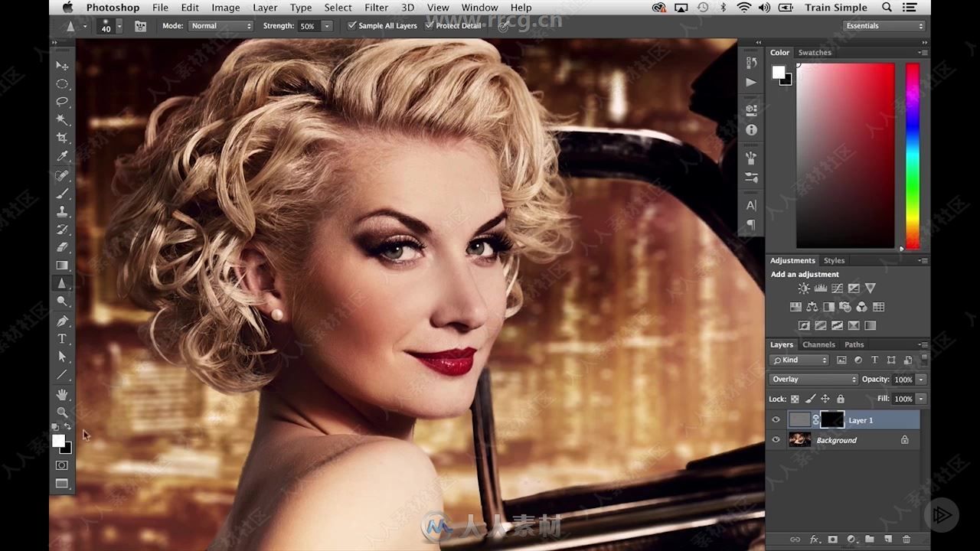Open the Filter menu
The width and height of the screenshot is (980, 551).
(376, 8)
